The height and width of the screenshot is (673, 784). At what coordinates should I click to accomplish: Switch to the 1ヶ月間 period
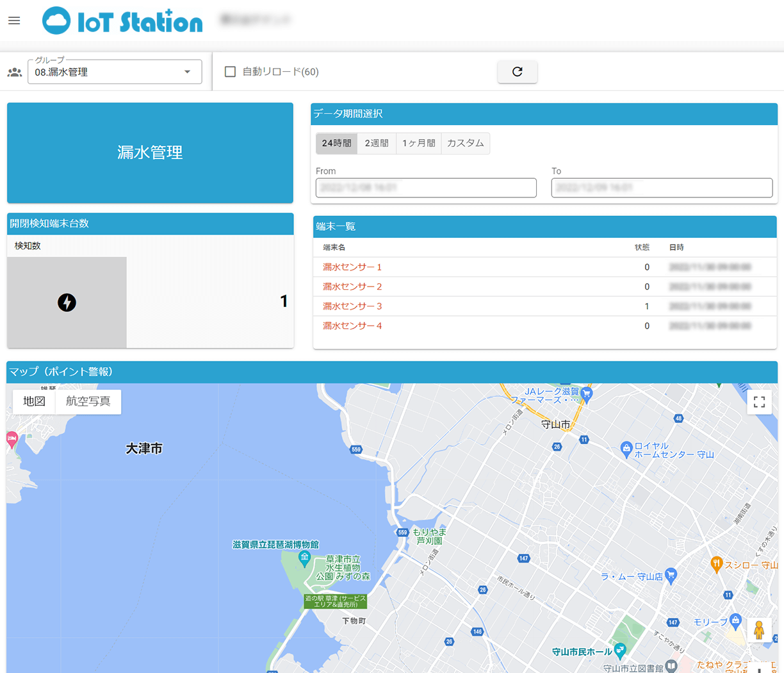pyautogui.click(x=418, y=144)
